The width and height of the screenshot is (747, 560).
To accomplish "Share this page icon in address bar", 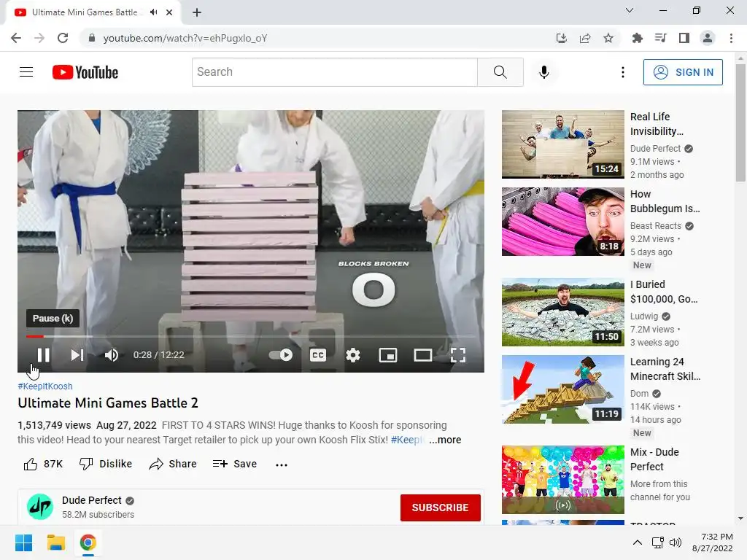I will point(585,38).
